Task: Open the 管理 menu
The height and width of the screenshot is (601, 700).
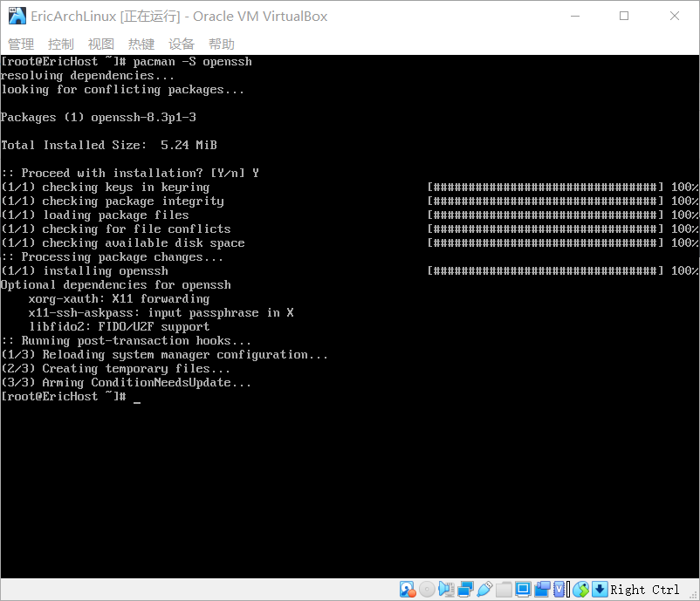Action: click(x=20, y=44)
